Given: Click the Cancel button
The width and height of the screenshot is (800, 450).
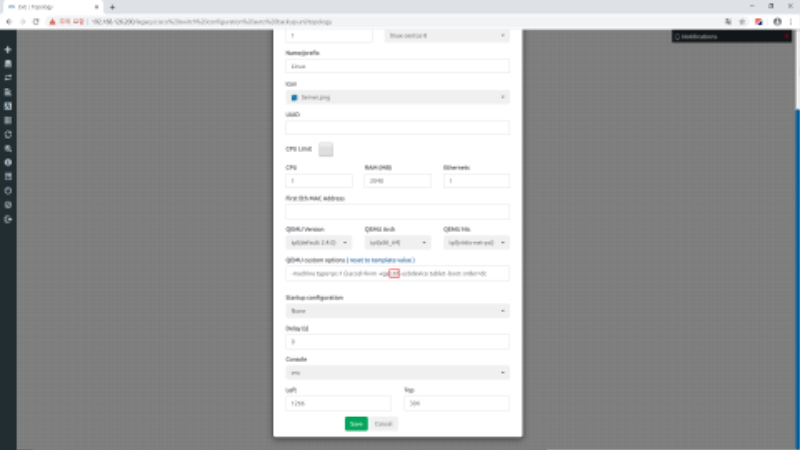Looking at the screenshot, I should click(383, 424).
